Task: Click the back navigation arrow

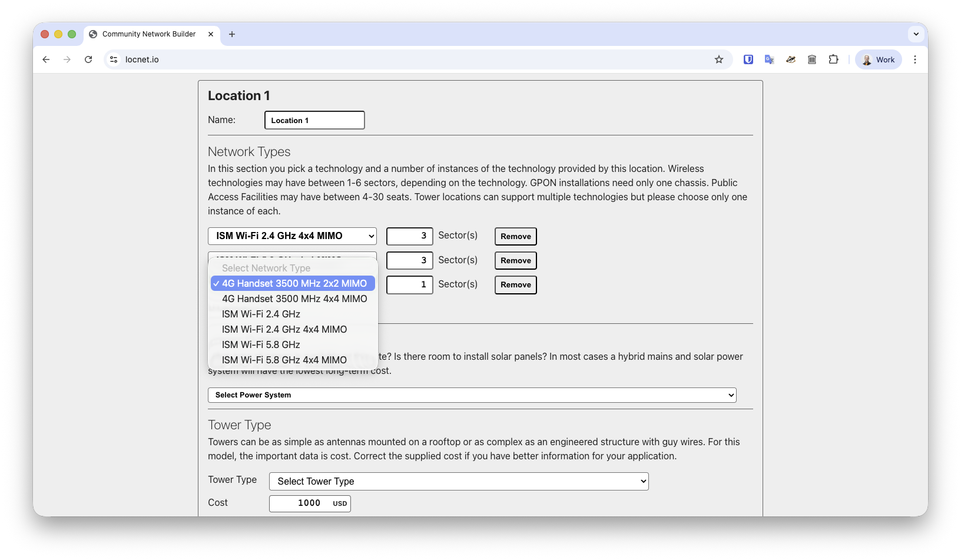Action: click(x=46, y=59)
